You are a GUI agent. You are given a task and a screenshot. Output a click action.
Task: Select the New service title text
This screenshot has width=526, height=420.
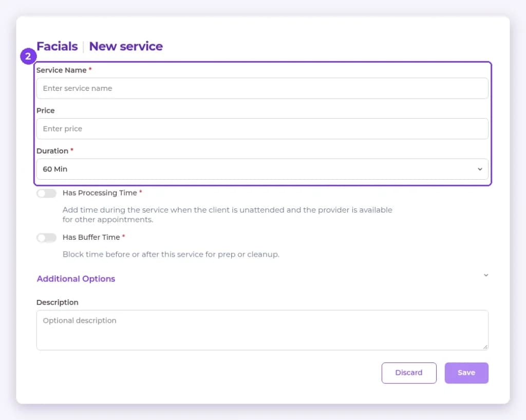(x=126, y=46)
